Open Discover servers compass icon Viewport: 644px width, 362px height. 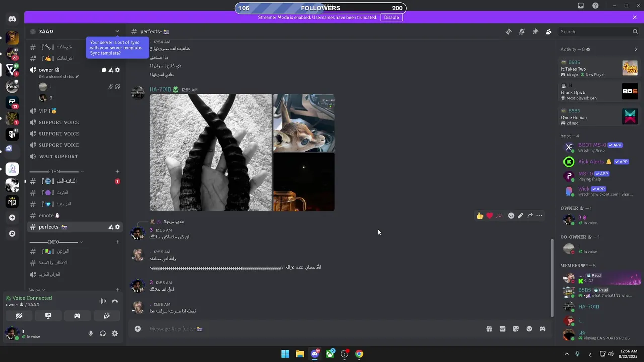pyautogui.click(x=12, y=234)
